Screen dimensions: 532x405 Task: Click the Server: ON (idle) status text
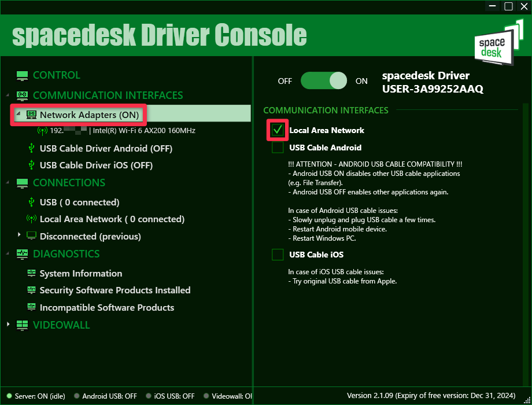coord(40,396)
